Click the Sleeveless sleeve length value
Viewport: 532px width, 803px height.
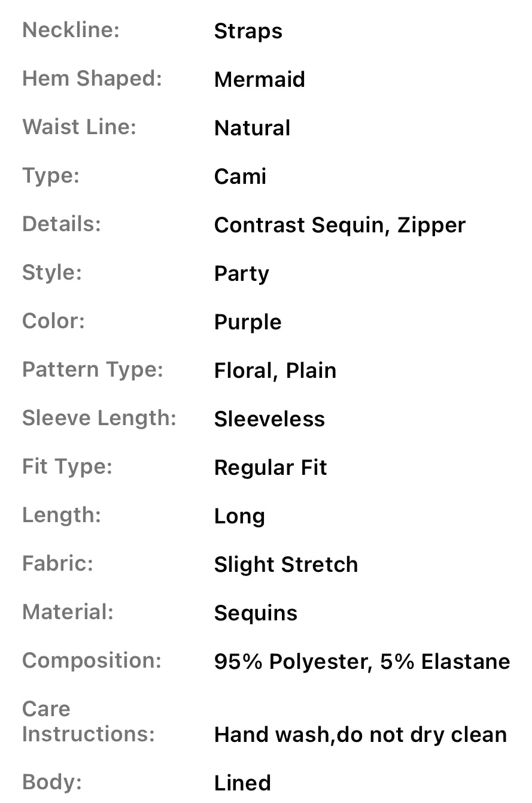click(x=269, y=419)
